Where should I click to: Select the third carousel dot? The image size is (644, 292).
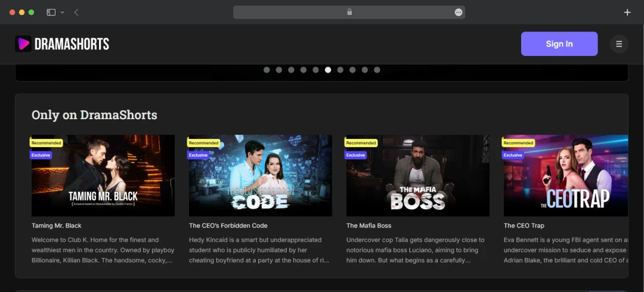pos(291,70)
